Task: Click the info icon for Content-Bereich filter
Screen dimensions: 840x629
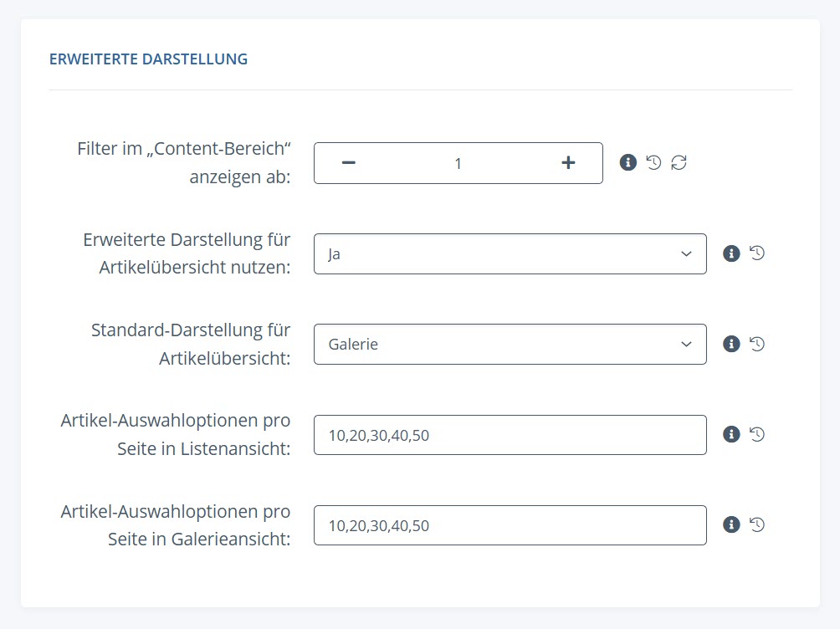Action: (x=627, y=162)
